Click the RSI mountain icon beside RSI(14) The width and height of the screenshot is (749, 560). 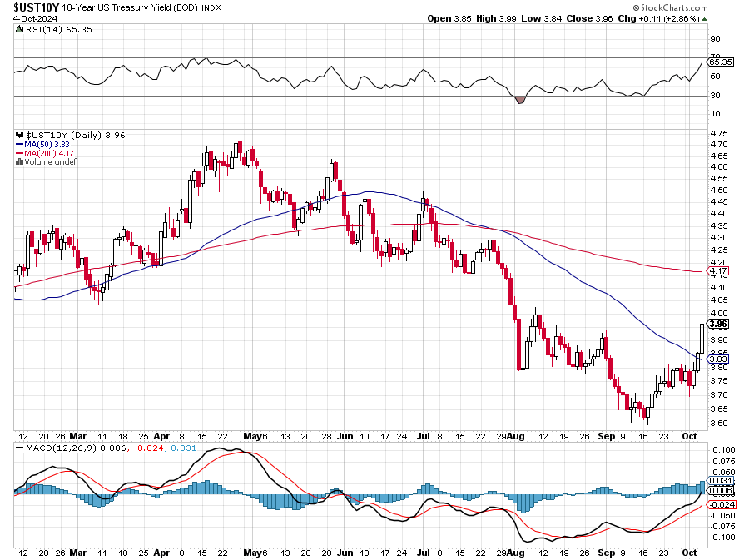[18, 28]
